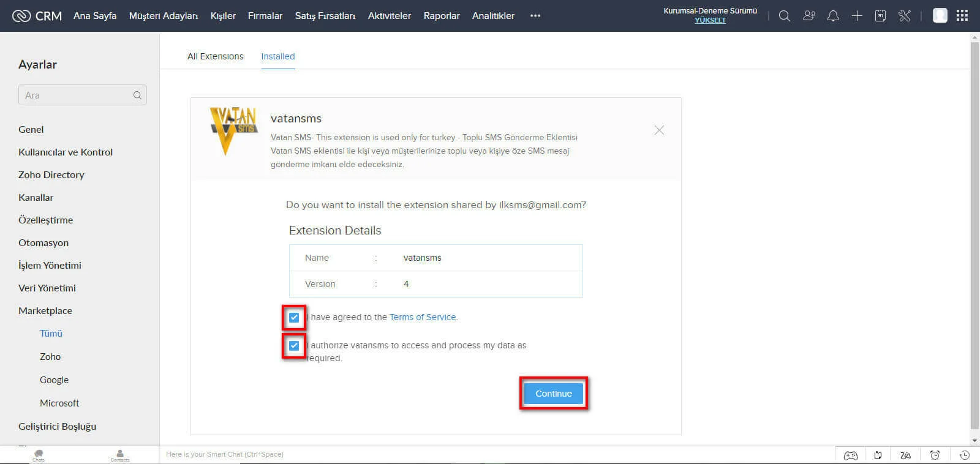The image size is (980, 464).
Task: Open the notifications bell
Action: tap(833, 16)
